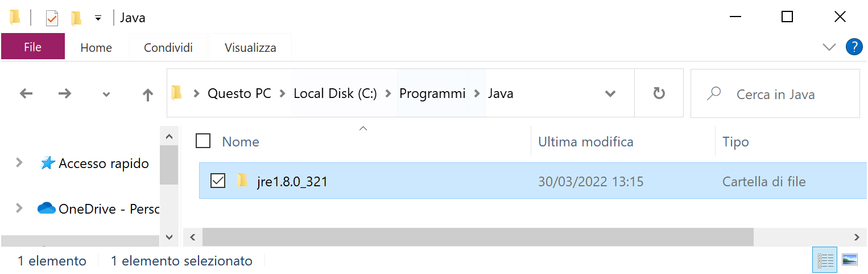Click the Up one level arrow
This screenshot has height=274, width=868.
click(148, 94)
